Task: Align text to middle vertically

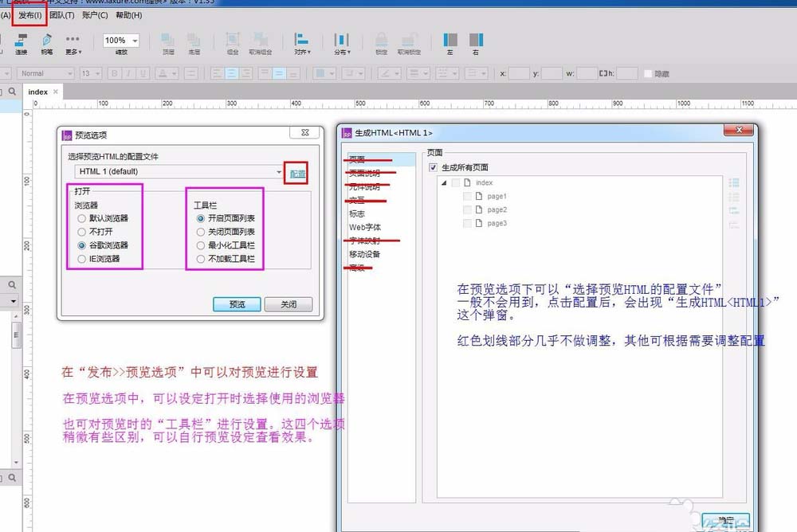Action: click(x=278, y=74)
